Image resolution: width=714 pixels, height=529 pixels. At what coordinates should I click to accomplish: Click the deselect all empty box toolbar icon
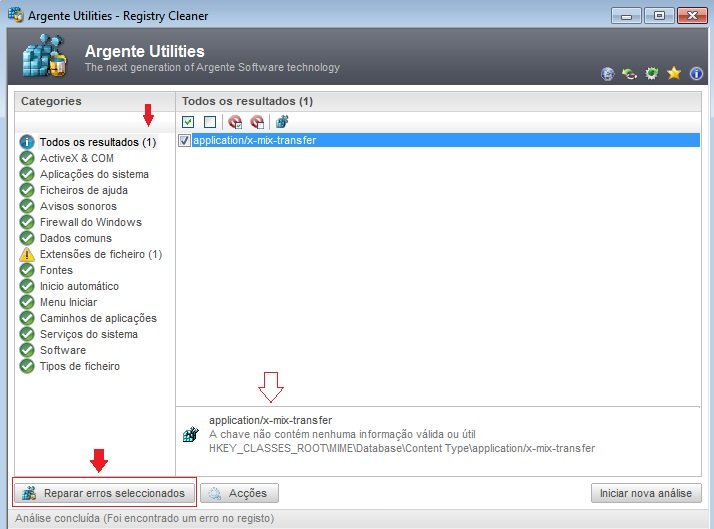click(210, 122)
